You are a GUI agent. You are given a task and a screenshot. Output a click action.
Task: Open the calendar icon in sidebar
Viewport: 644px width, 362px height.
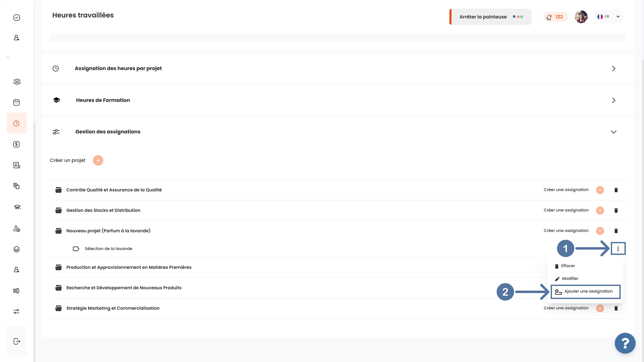(17, 102)
